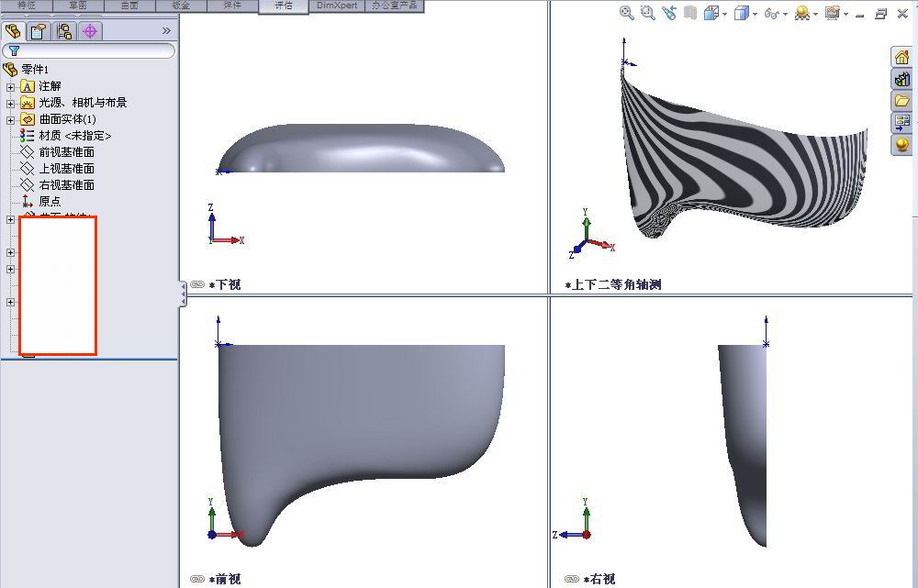The image size is (918, 588).
Task: Open the FeatureManager design tree tab
Action: [x=13, y=31]
